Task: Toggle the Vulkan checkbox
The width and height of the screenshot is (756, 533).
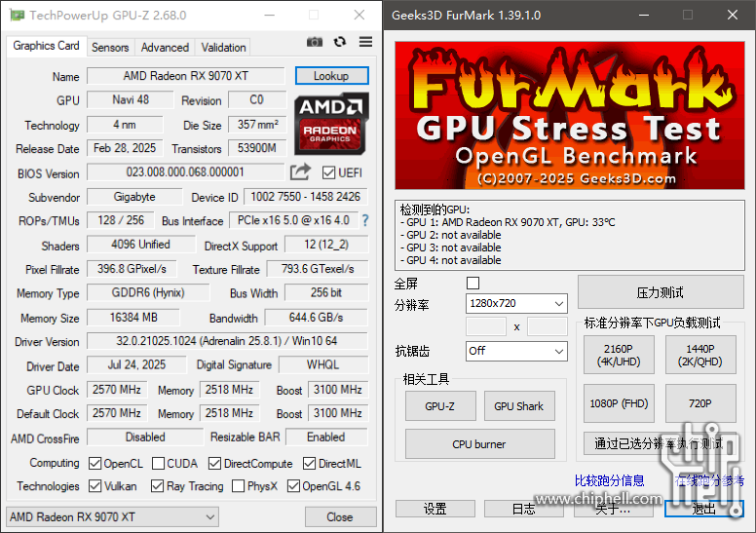Action: pos(94,485)
